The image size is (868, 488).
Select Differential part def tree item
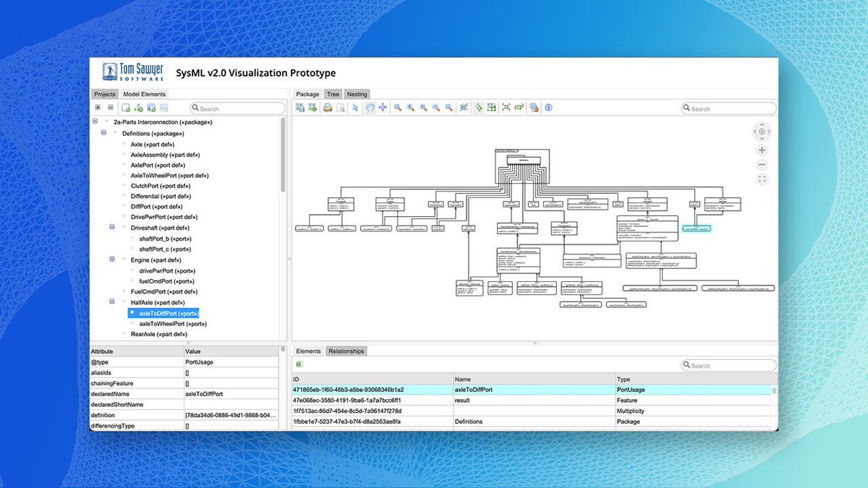(x=161, y=196)
